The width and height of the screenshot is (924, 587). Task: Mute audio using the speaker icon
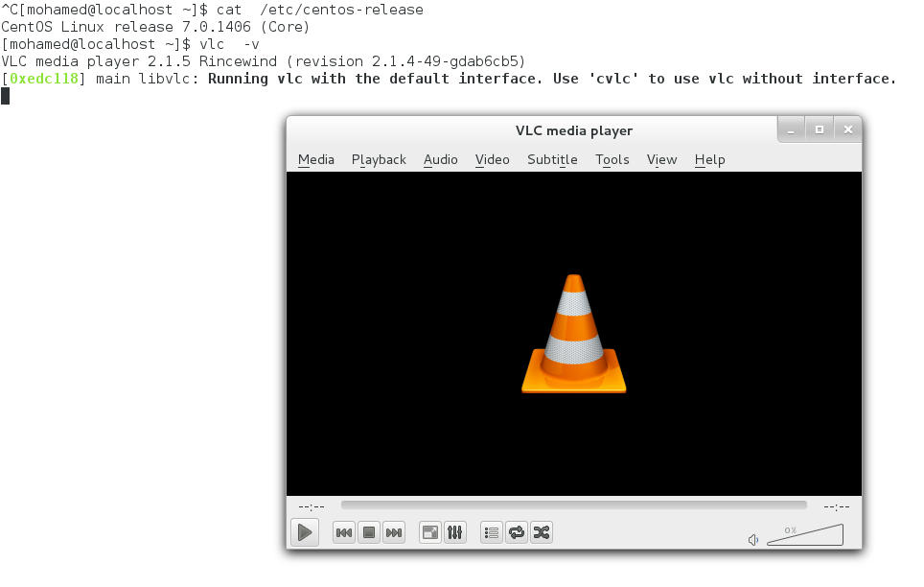point(753,540)
